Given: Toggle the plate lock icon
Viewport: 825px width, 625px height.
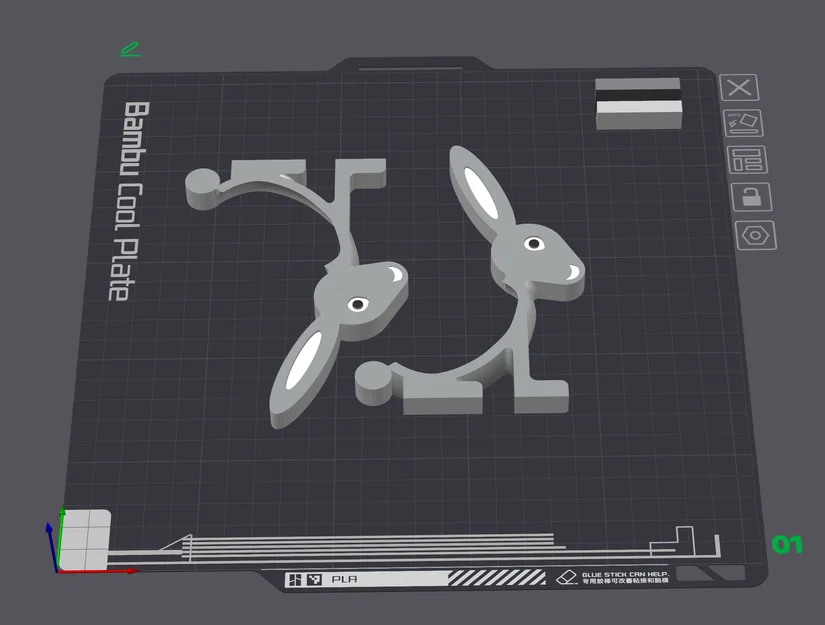Looking at the screenshot, I should [752, 197].
